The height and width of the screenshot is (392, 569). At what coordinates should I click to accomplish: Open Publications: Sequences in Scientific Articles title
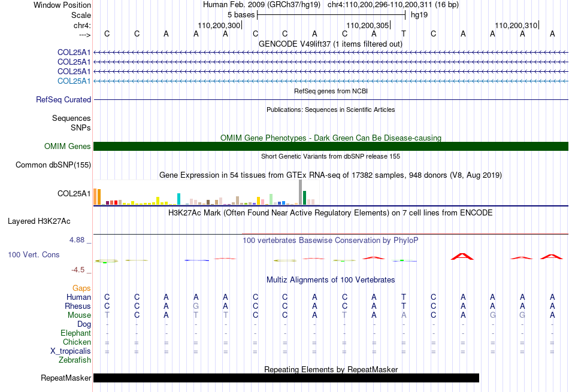tap(331, 110)
